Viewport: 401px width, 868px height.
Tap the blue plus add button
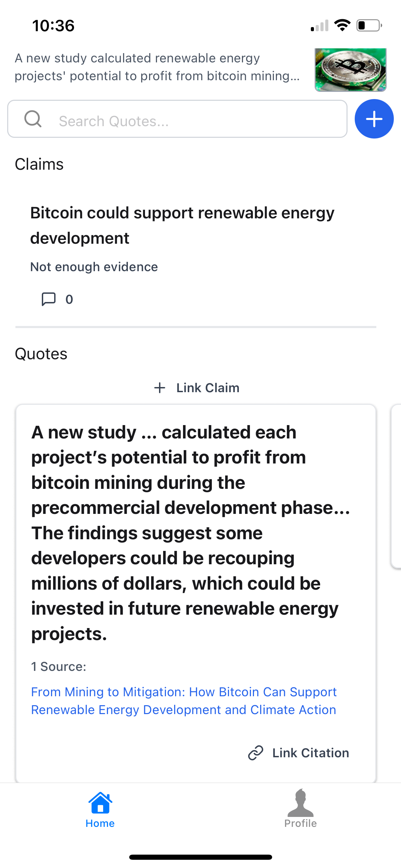pyautogui.click(x=374, y=119)
